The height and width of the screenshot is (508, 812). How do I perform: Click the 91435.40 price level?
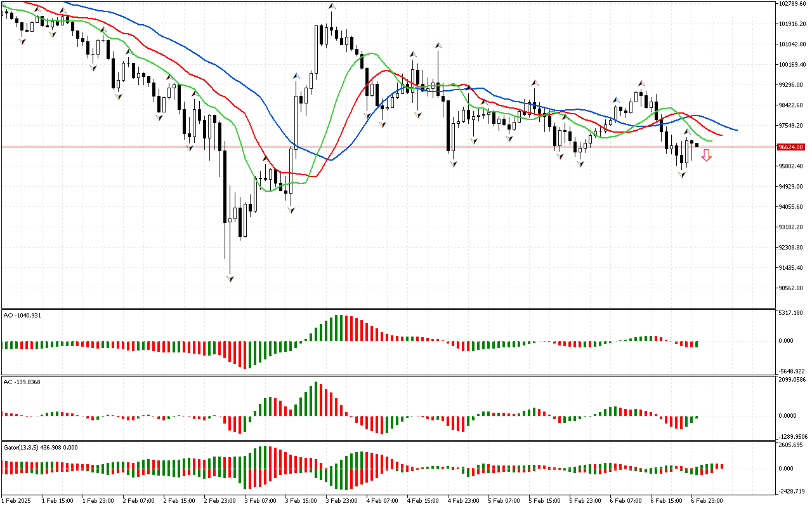[x=790, y=268]
